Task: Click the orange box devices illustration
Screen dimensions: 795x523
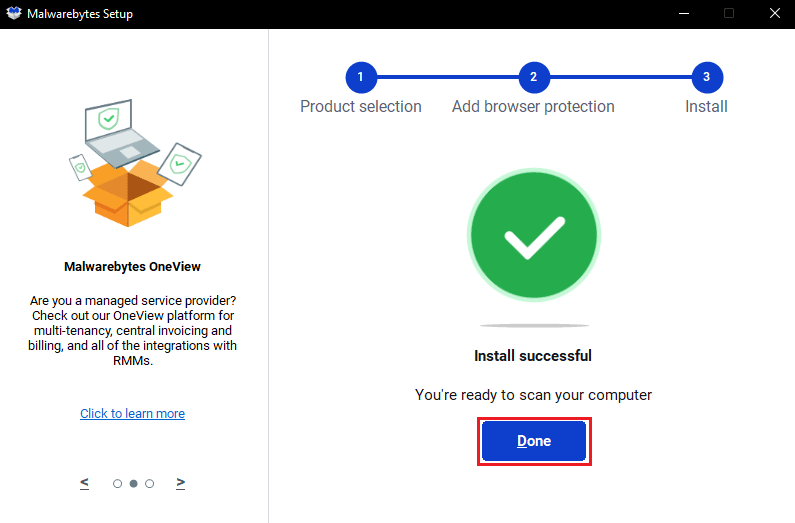Action: click(133, 165)
